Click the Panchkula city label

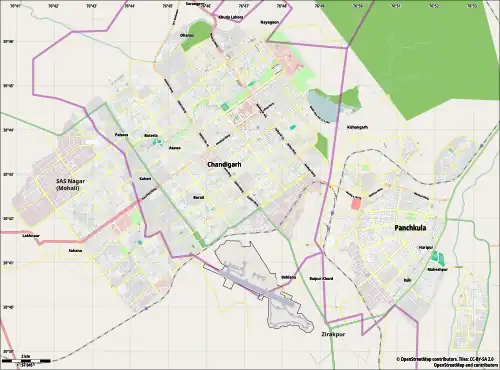pos(410,228)
